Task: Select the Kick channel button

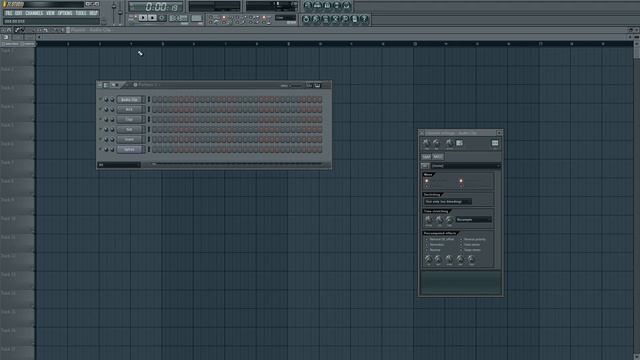Action: (129, 109)
